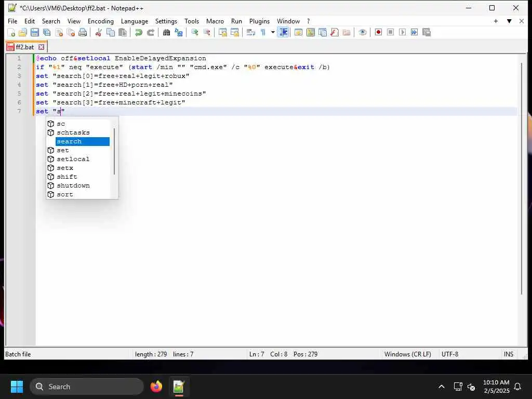
Task: Choose 'search' in the autocomplete list
Action: click(x=82, y=141)
